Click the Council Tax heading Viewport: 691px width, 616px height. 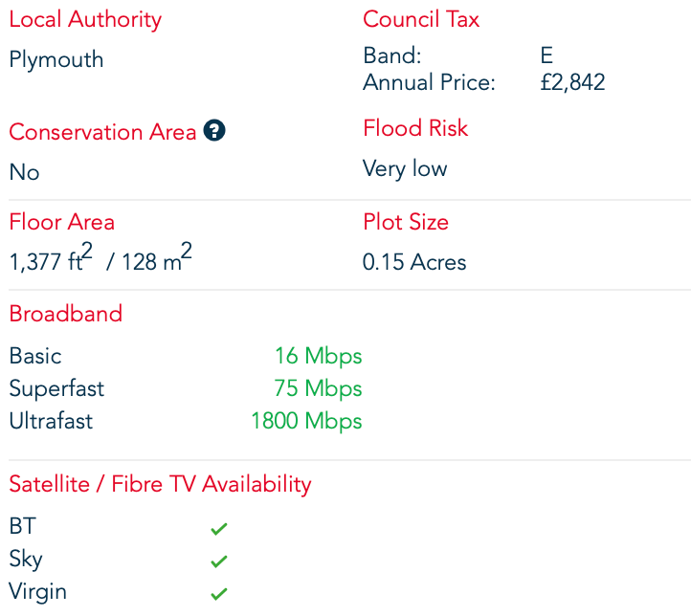[x=421, y=19]
